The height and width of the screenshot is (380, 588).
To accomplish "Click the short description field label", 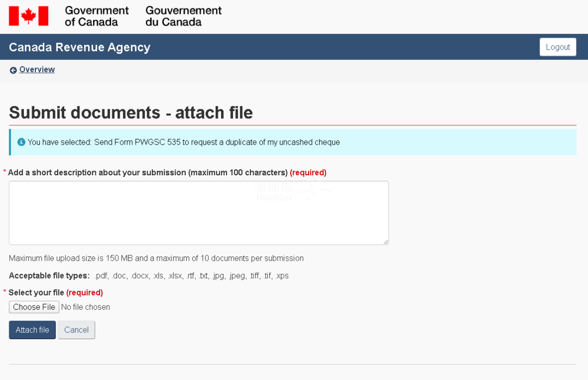I will coord(167,173).
